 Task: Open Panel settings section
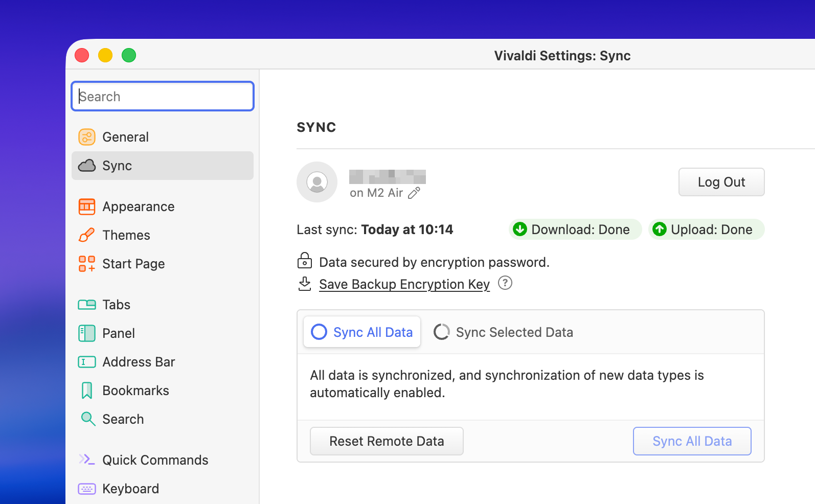[x=163, y=333]
